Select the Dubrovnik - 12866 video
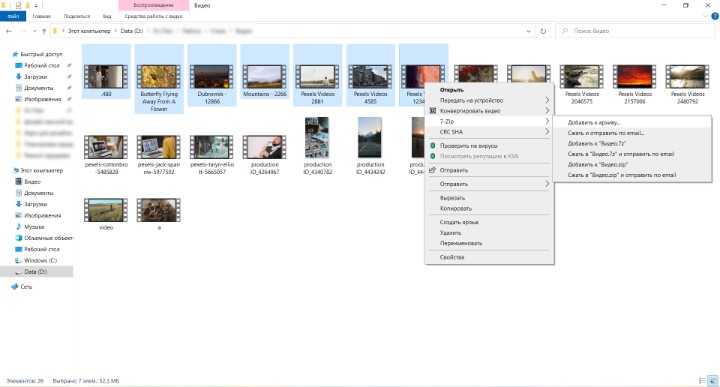Viewport: 720px width, 387px height. tap(212, 76)
